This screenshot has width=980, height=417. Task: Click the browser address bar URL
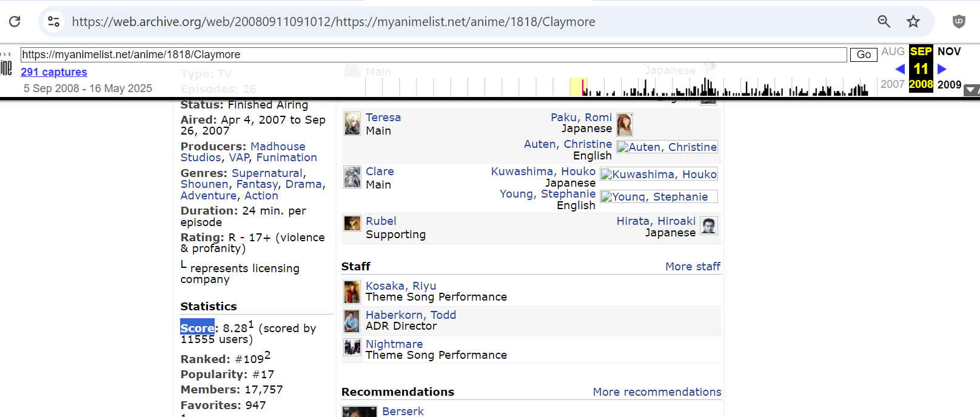pyautogui.click(x=334, y=22)
